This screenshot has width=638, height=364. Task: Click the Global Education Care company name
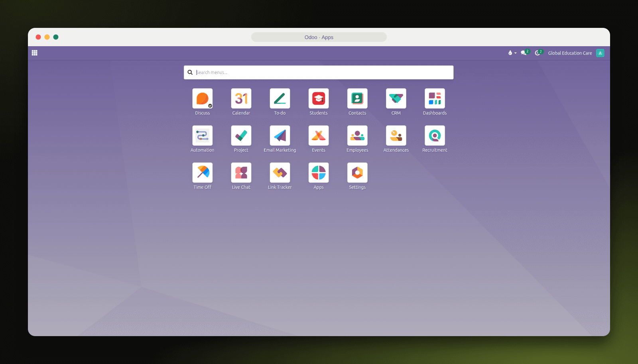point(570,53)
